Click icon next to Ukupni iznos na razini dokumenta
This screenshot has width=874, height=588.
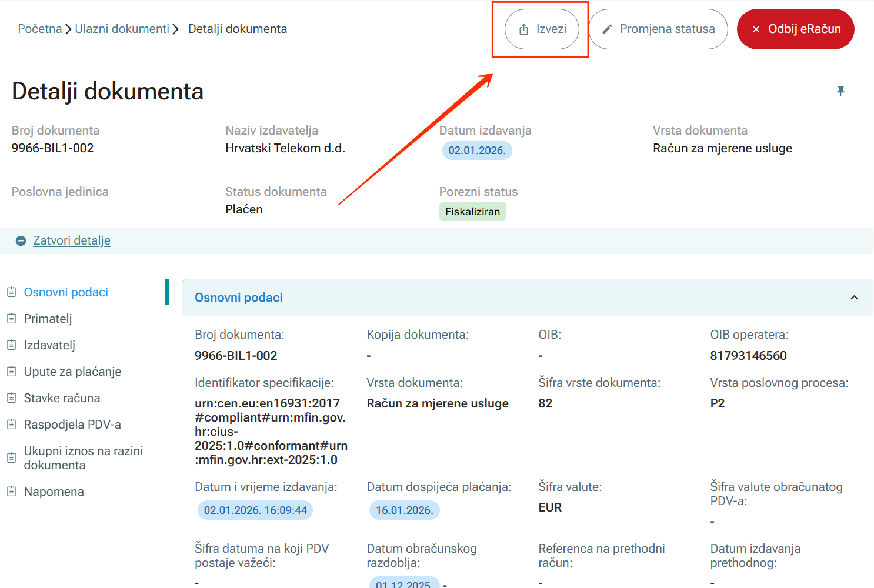(x=11, y=458)
